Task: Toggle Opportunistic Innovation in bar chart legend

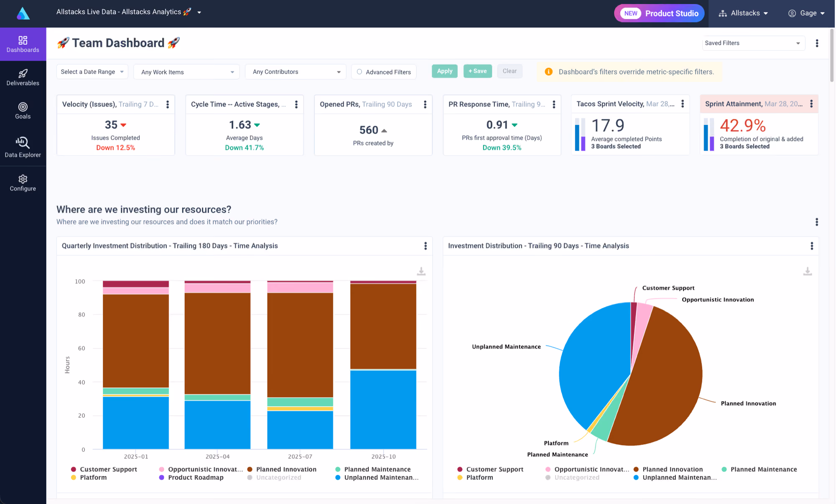Action: click(x=201, y=469)
